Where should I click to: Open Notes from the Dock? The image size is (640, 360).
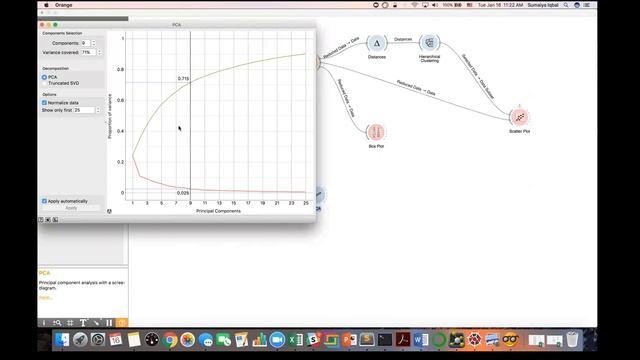[134, 340]
